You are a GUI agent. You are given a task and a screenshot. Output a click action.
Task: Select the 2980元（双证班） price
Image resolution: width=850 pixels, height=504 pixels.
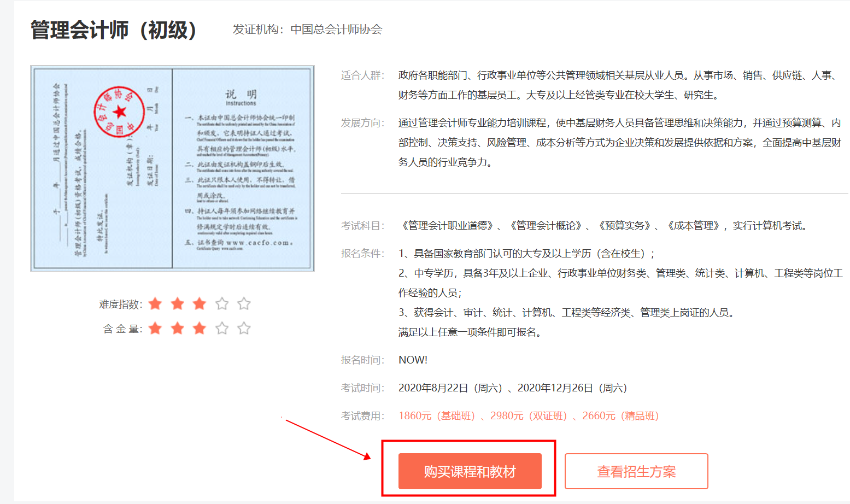(x=529, y=416)
